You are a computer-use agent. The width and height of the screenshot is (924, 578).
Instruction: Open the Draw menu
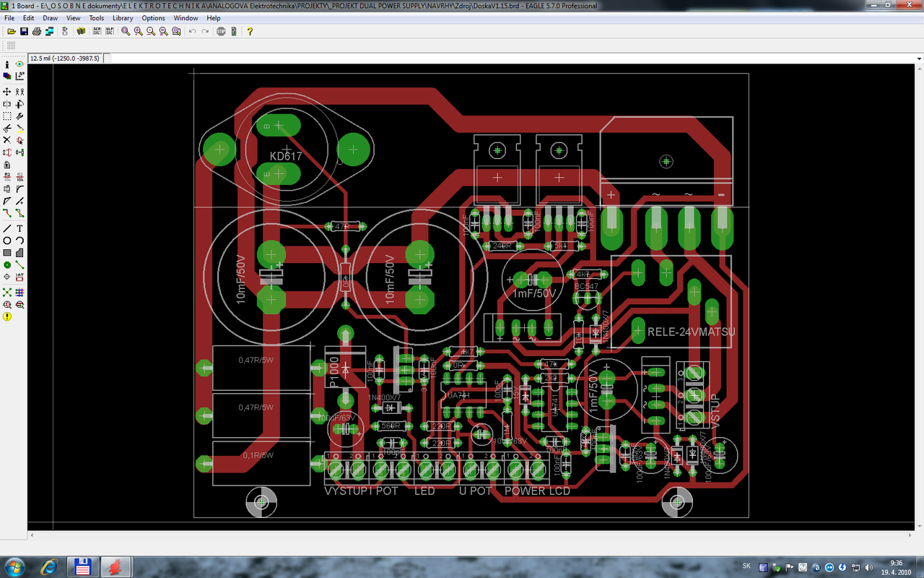(x=51, y=18)
